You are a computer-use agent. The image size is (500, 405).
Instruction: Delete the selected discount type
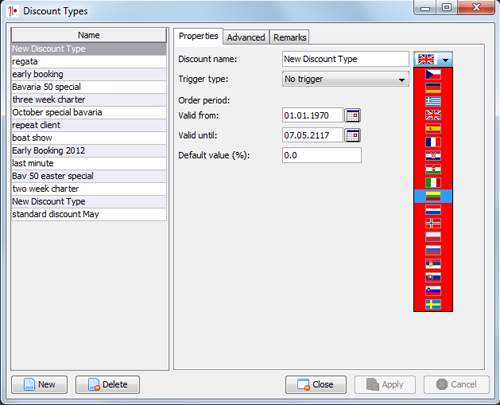coord(107,385)
